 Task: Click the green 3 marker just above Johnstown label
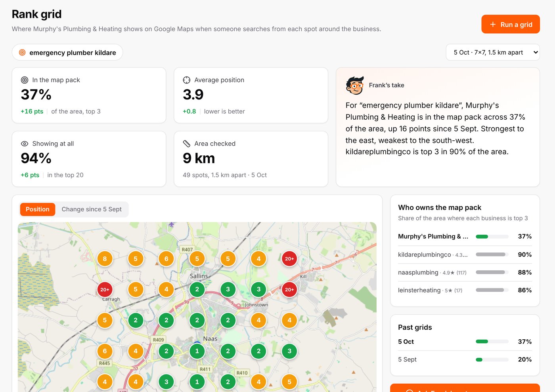click(258, 290)
